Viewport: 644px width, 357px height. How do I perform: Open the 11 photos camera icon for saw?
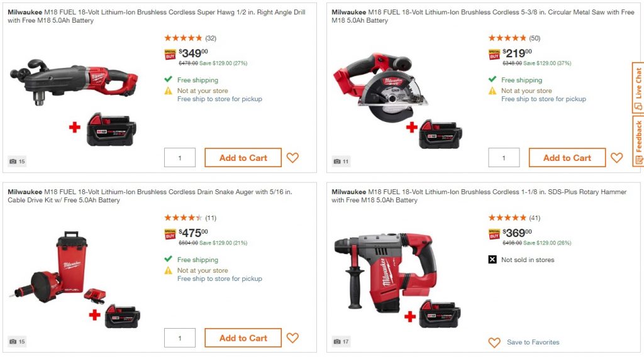341,162
